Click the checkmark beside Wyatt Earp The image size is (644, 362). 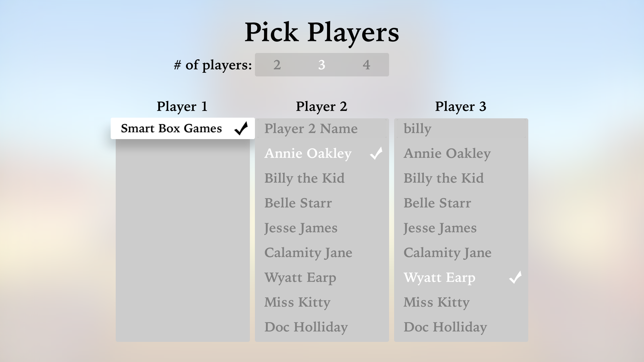515,278
